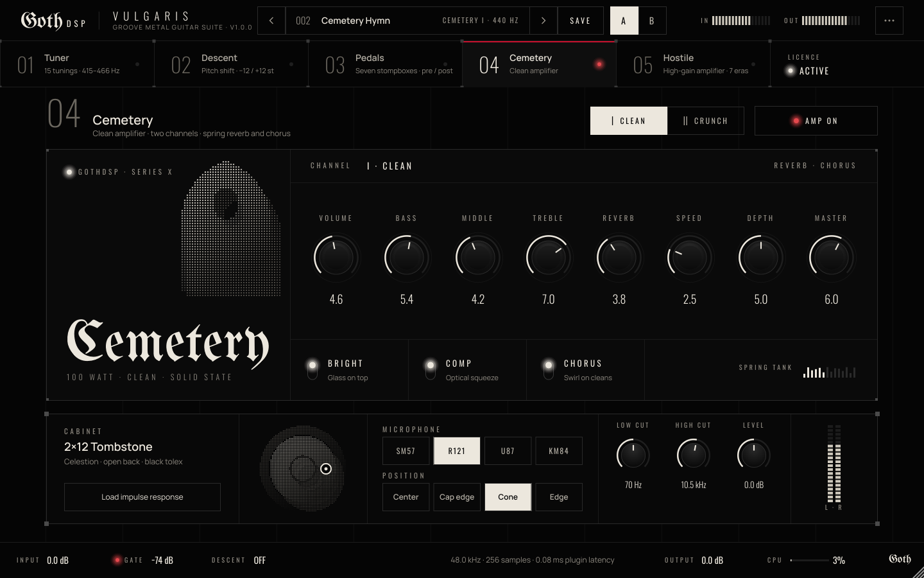Open the 04 Cemetery module tab

click(x=539, y=64)
